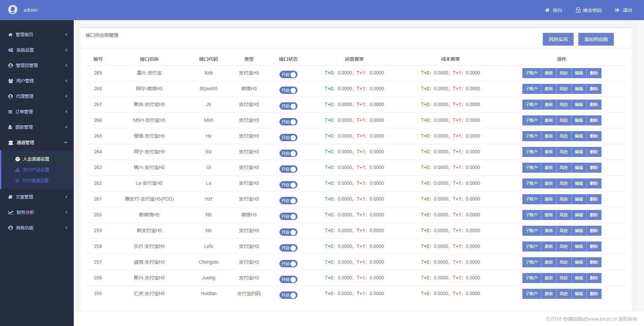Toggle the status switch for 星火-支付宝
The image size is (644, 326).
tap(288, 74)
